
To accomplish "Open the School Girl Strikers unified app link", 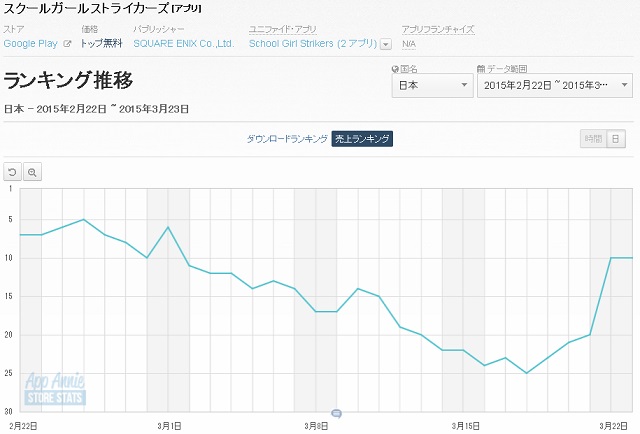I will [x=312, y=44].
